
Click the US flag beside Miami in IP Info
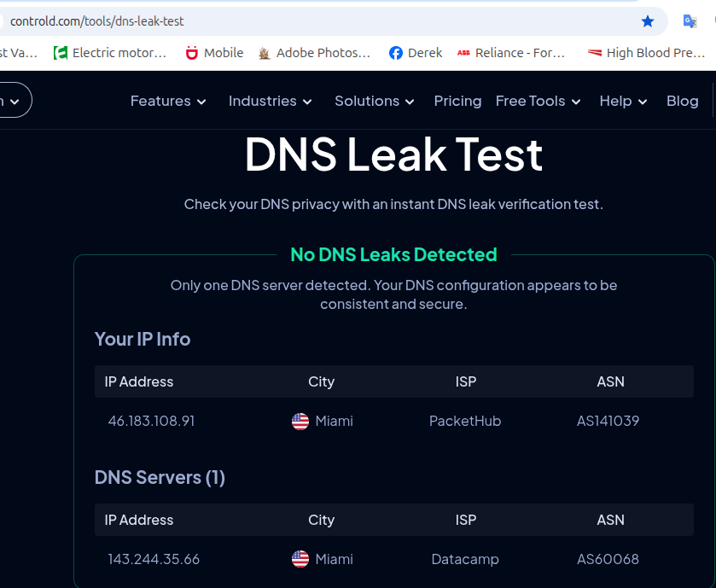300,421
